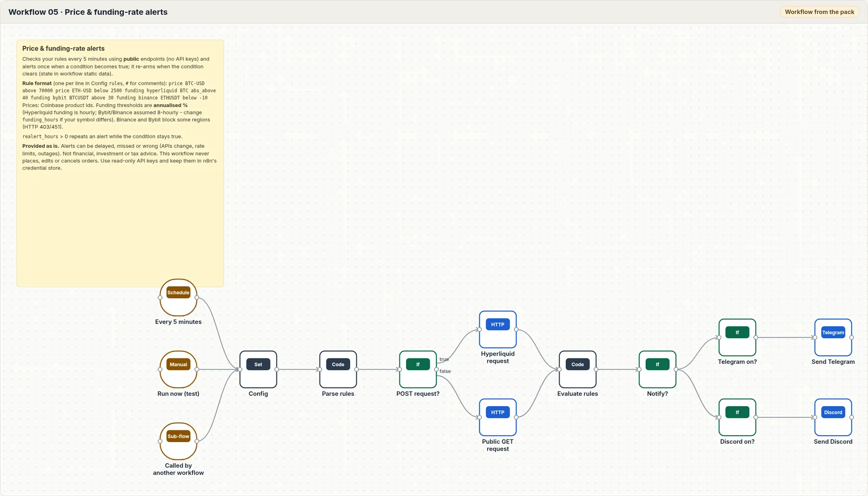
Task: Open the Public GET request HTTP node
Action: click(x=498, y=417)
